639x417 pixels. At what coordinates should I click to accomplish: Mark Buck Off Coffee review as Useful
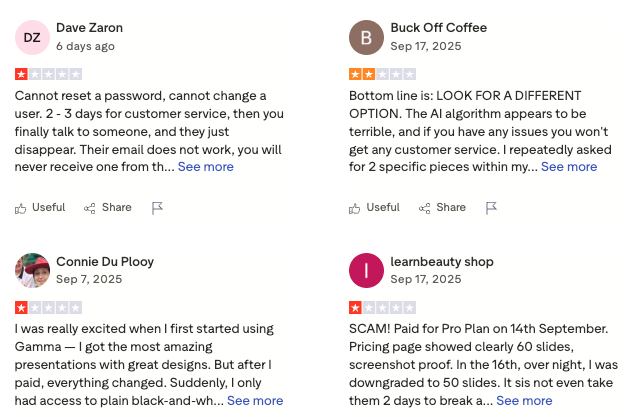pos(374,208)
